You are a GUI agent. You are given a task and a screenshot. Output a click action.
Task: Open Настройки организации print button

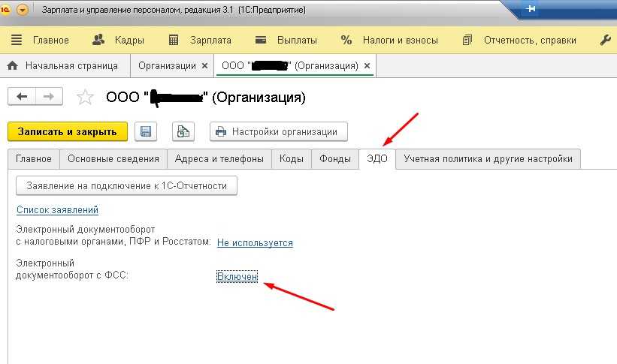(279, 131)
